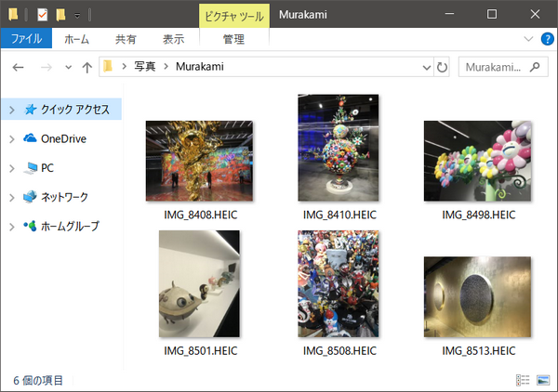Viewport: 558px width, 392px height.
Task: Close the Murakami window
Action: [x=535, y=14]
